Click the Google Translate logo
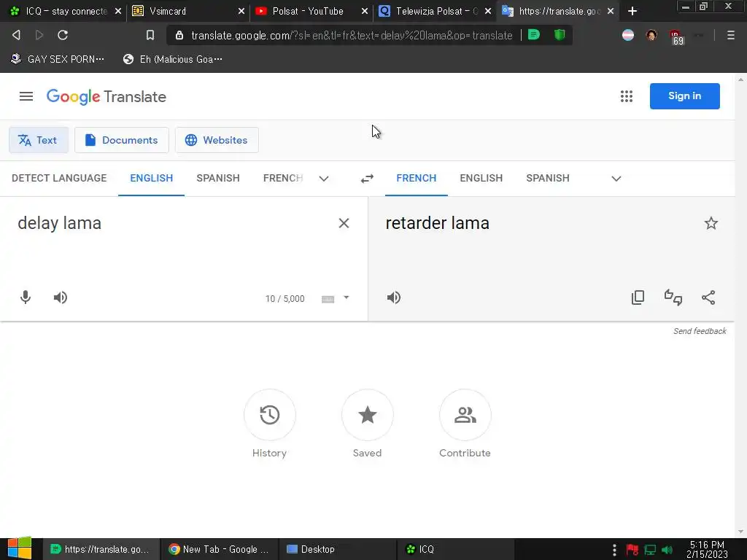This screenshot has height=560, width=747. pyautogui.click(x=107, y=97)
